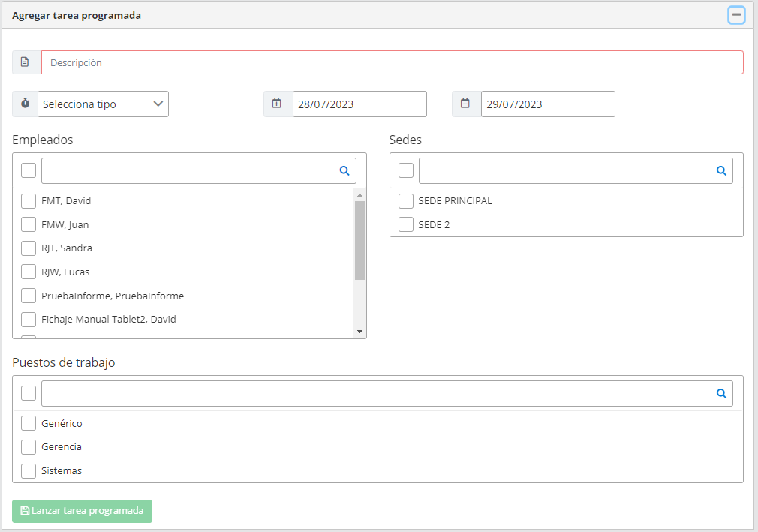
Task: Check the RJT, Sandra employee checkbox
Action: [x=29, y=248]
